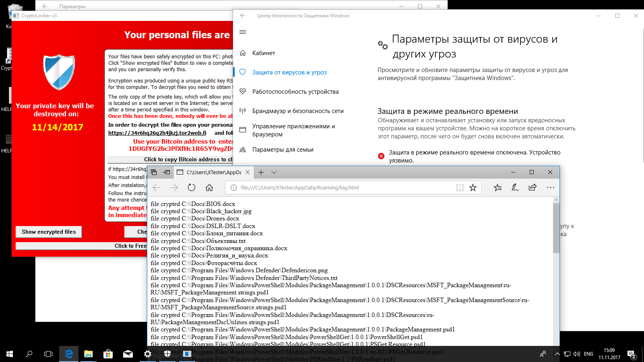
Task: Click the heart device health icon
Action: [x=243, y=91]
